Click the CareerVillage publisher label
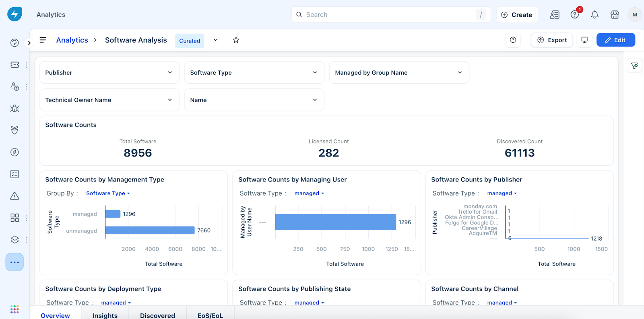 pos(479,228)
